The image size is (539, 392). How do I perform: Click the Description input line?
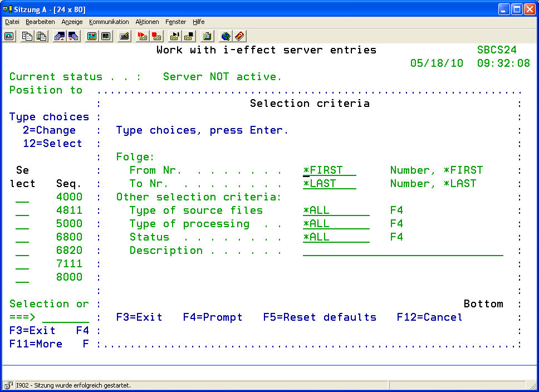coord(403,251)
